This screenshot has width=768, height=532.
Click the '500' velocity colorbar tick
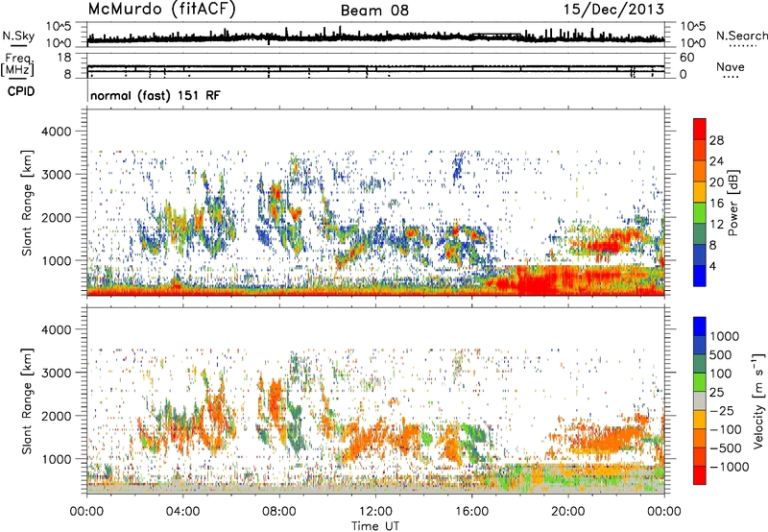click(x=723, y=354)
